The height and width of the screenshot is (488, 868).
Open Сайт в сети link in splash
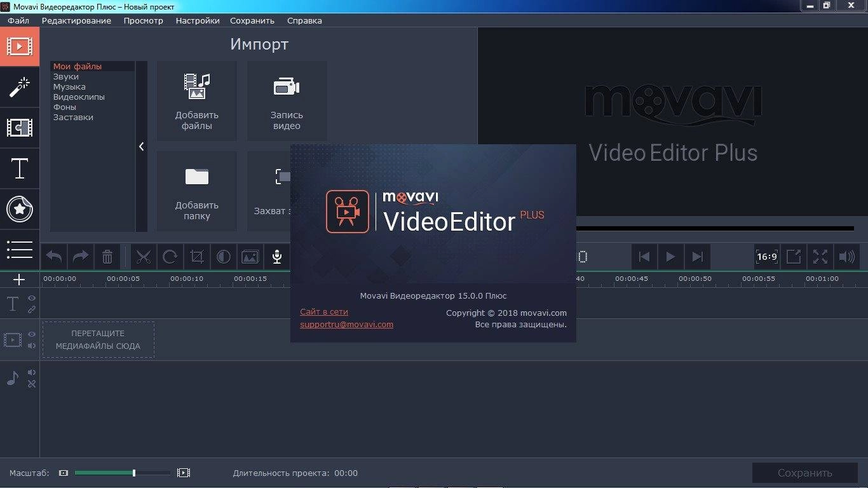324,312
